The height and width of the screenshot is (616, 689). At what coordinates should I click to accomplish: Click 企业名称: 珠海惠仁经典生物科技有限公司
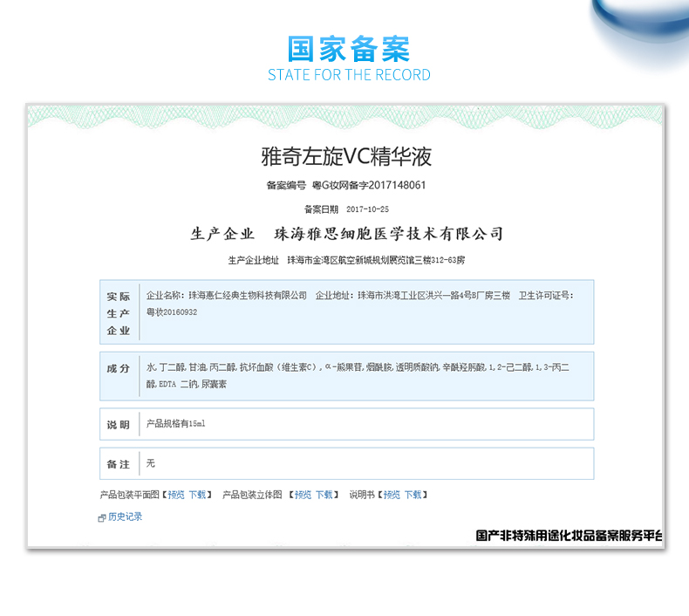(226, 296)
